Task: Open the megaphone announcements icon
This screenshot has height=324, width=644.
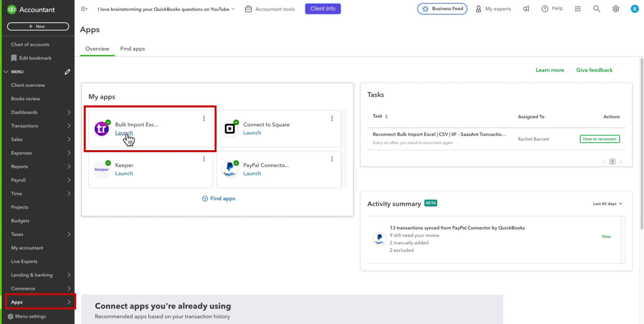Action: (x=526, y=9)
